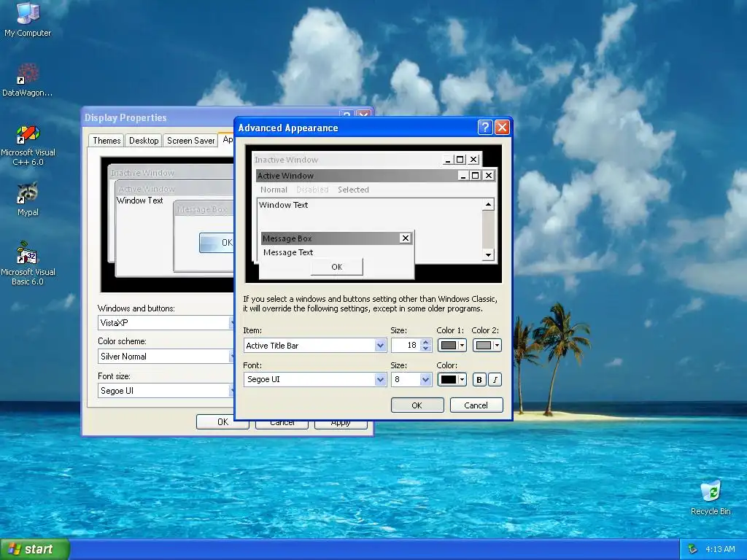Screen dimensions: 747x560
Task: Click the taskbar clock showing 4:13 AM
Action: [720, 549]
